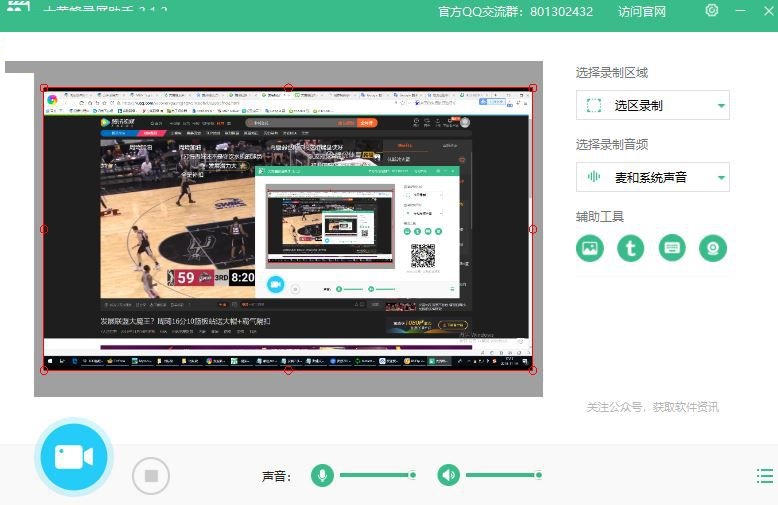Start recording with the blue camera button
The height and width of the screenshot is (505, 778).
coord(73,457)
